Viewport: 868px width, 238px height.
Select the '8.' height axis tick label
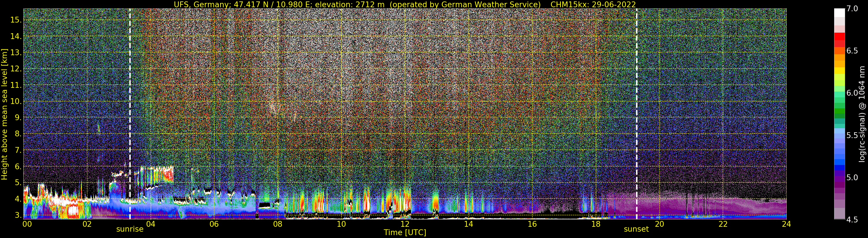[x=18, y=134]
